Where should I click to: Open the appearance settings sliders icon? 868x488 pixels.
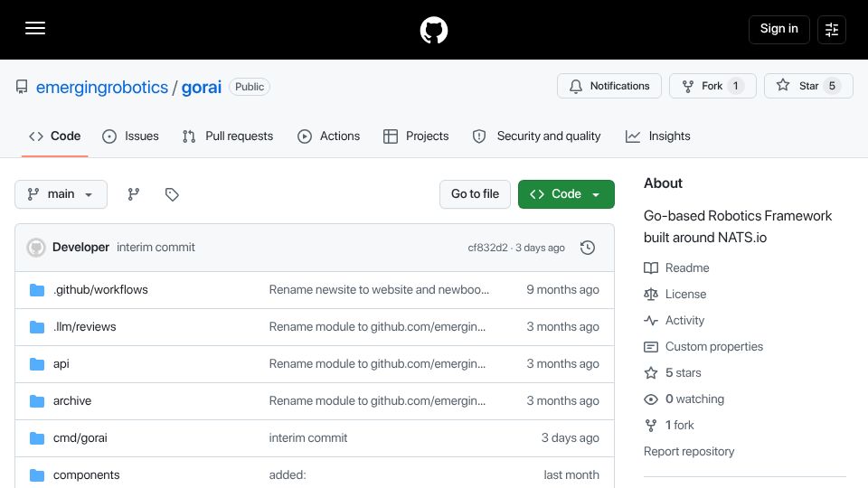tap(832, 29)
